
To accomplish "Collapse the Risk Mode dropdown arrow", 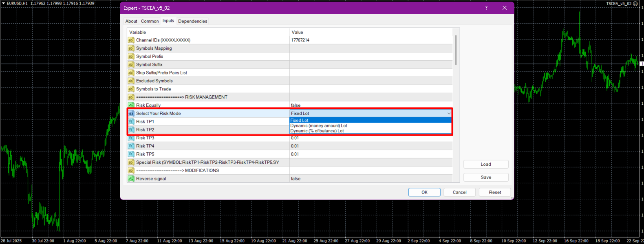I will coord(449,113).
